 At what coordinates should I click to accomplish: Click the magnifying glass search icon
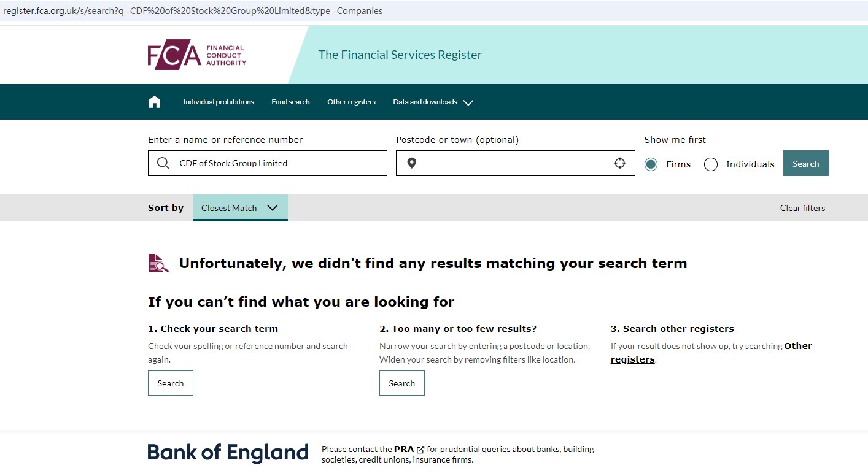pos(163,163)
